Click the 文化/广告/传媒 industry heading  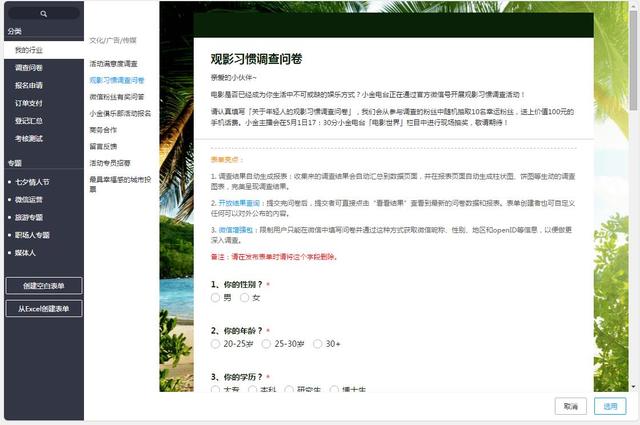[113, 40]
